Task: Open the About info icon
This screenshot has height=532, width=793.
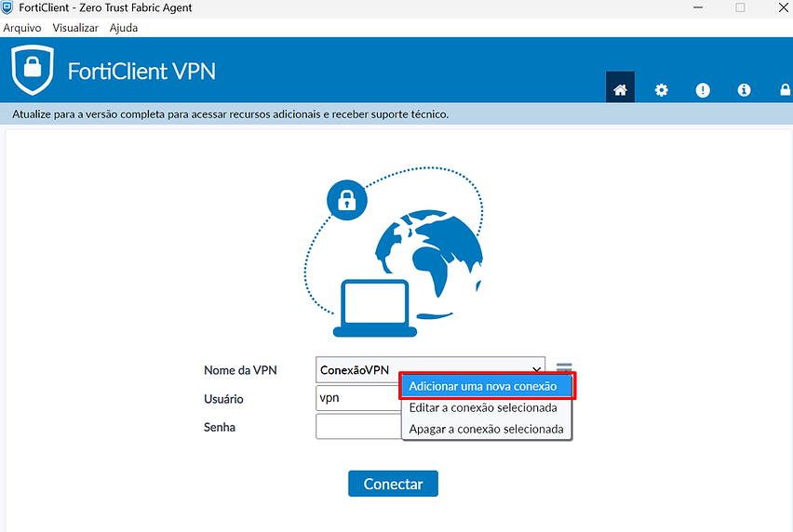Action: pos(744,90)
